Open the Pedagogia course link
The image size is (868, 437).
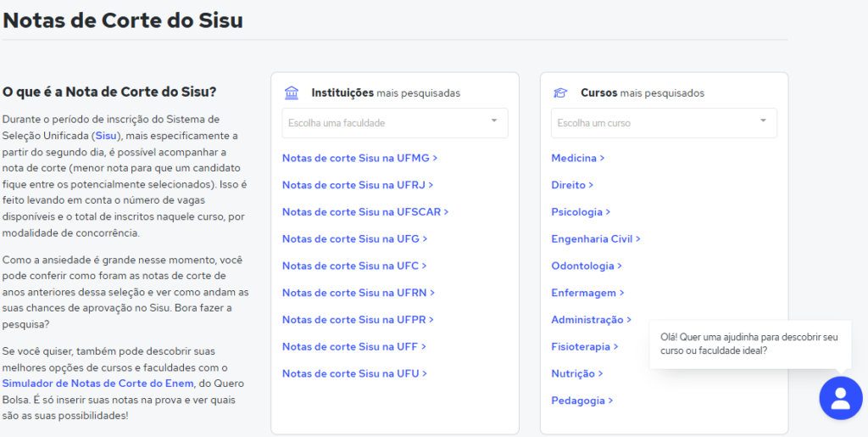(x=581, y=401)
